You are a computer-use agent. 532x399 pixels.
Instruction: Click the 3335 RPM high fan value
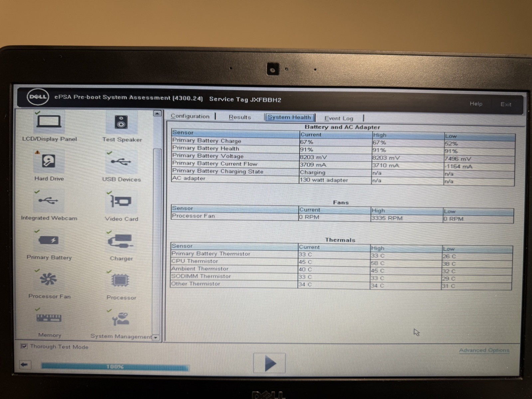point(387,218)
